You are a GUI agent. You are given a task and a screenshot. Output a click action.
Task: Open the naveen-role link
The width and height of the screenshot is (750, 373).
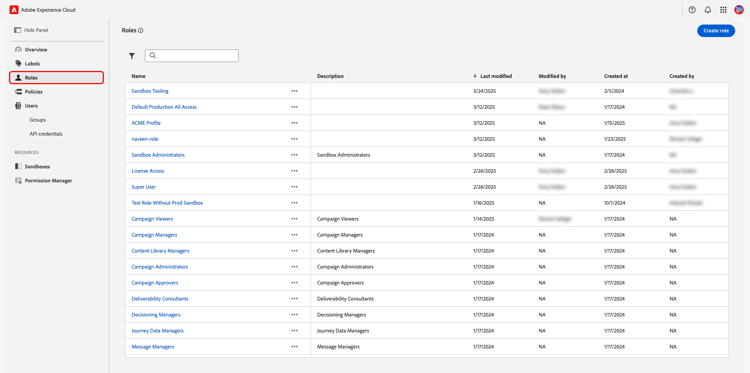144,139
